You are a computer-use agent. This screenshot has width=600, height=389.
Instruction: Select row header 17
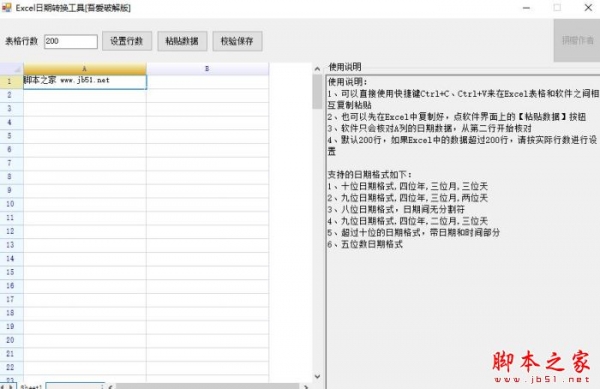click(11, 299)
